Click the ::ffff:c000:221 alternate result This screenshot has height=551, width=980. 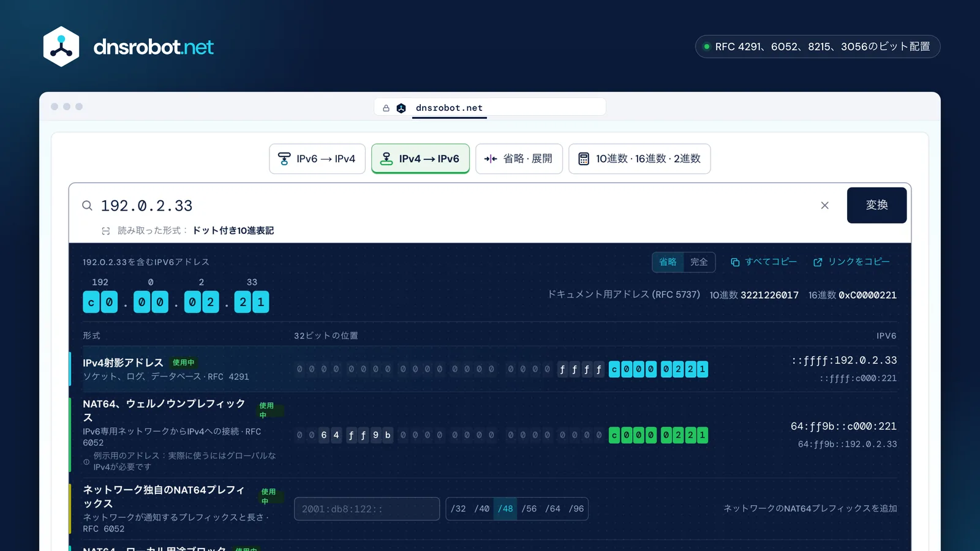click(858, 378)
